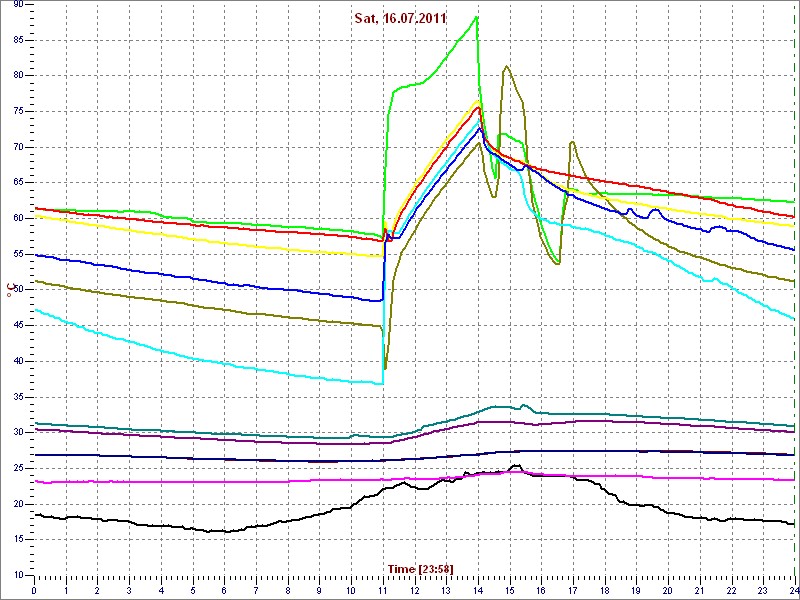The image size is (800, 600).
Task: Pick hour label 2 on time axis
Action: 97,589
